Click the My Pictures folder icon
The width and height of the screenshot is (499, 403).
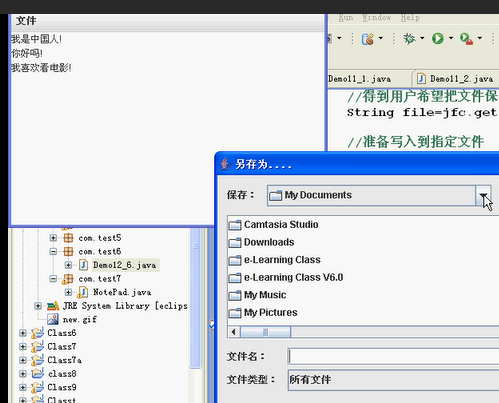click(x=235, y=314)
